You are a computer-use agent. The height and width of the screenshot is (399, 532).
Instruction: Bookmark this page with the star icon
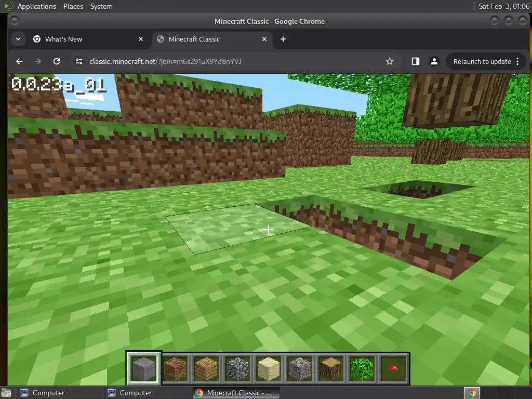[x=390, y=61]
